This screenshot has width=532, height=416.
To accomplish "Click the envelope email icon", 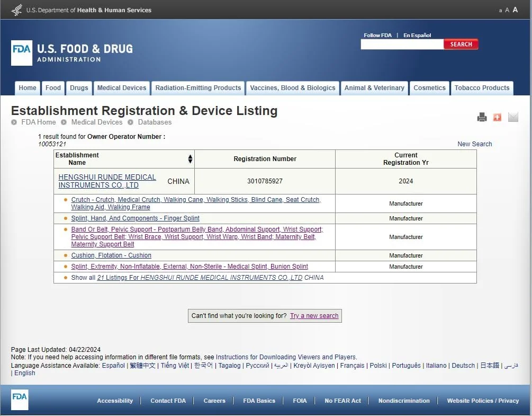I will (513, 117).
